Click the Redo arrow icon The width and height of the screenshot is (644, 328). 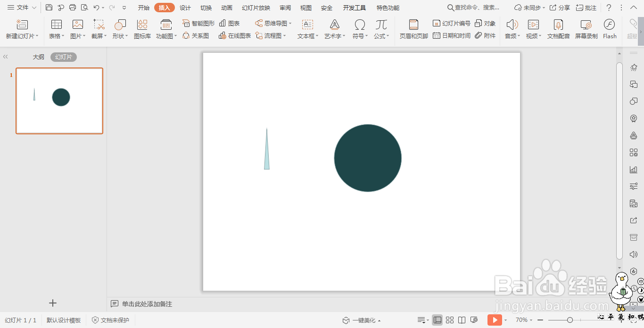112,8
